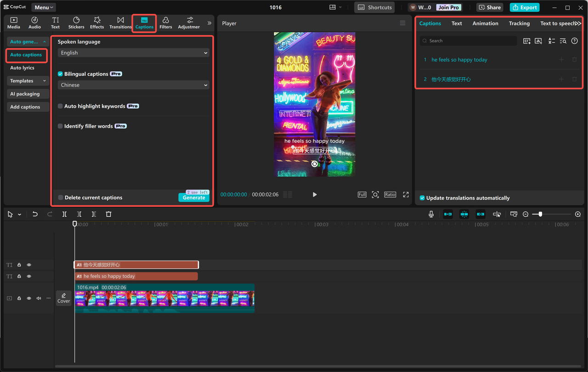588x372 pixels.
Task: Click the record voiceover microphone icon
Action: [431, 214]
